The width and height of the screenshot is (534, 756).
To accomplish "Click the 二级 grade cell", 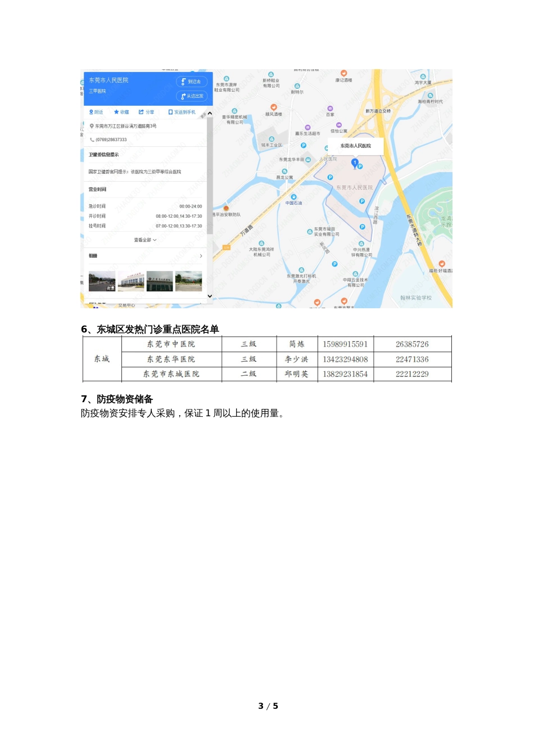I will tap(248, 374).
